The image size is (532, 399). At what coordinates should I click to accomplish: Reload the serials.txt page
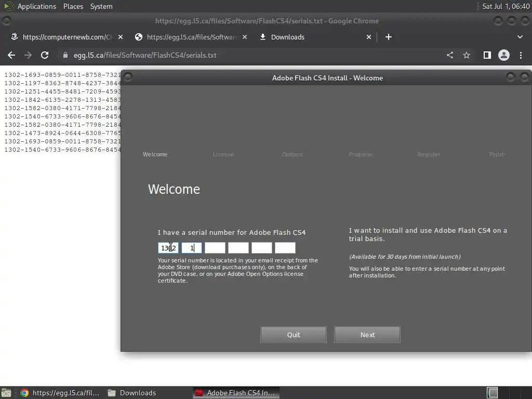point(45,55)
